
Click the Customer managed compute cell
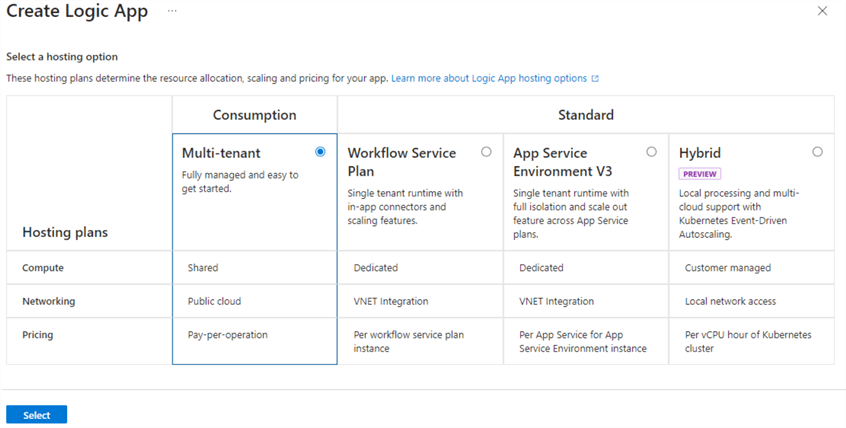point(727,268)
